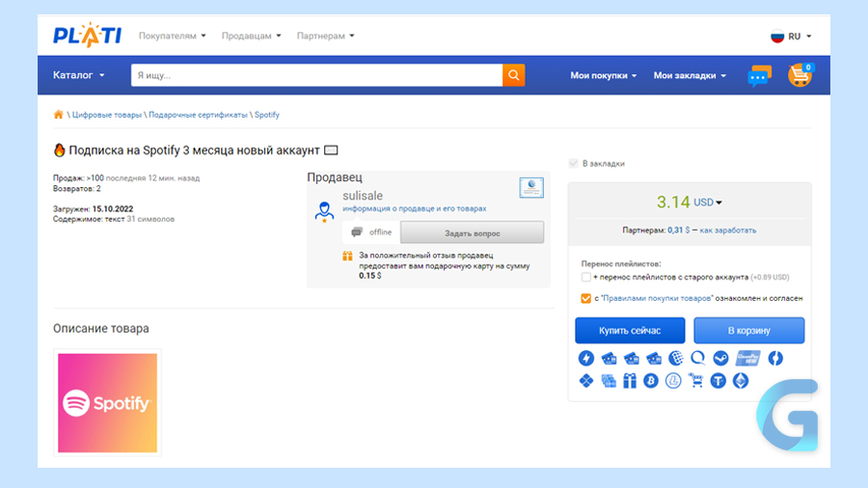Click the orange gift icon beside review offer
The height and width of the screenshot is (488, 868).
(x=347, y=256)
